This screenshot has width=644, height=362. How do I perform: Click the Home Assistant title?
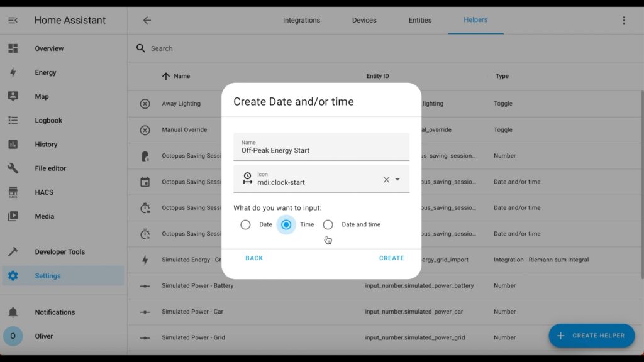[70, 20]
